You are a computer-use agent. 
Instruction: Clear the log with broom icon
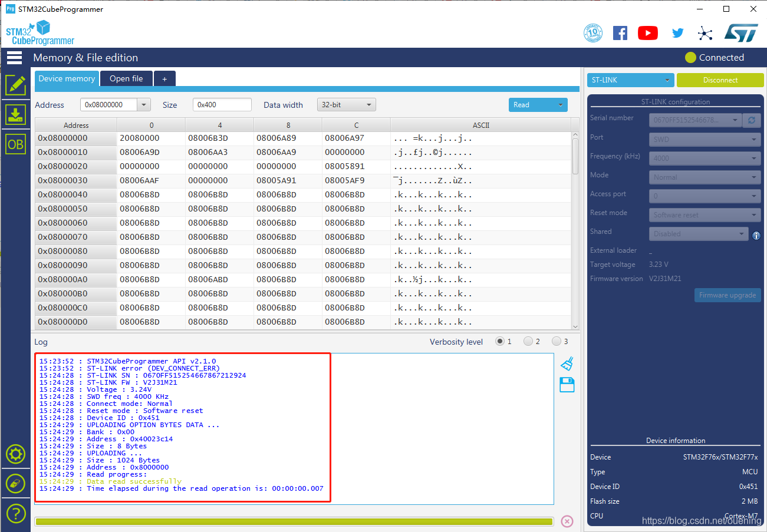(567, 363)
